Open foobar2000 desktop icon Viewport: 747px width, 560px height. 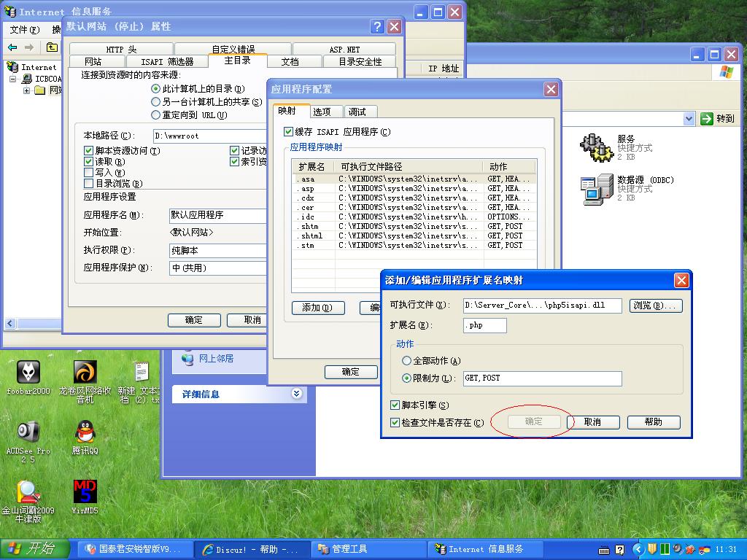(x=28, y=372)
